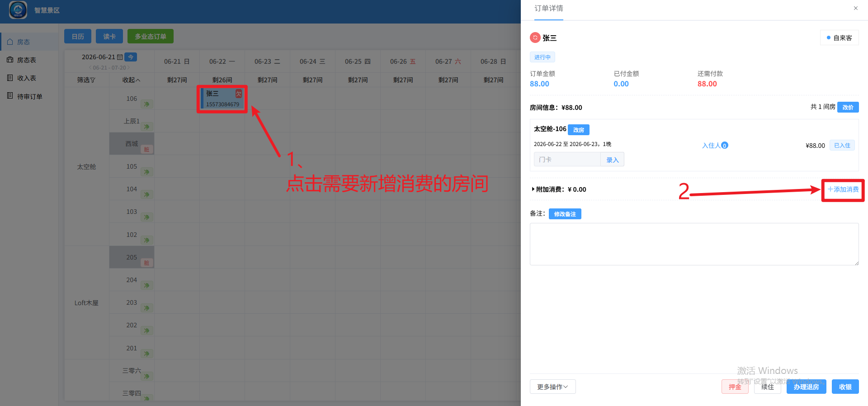Click the 收银 cashier button
The image size is (868, 406).
point(845,387)
